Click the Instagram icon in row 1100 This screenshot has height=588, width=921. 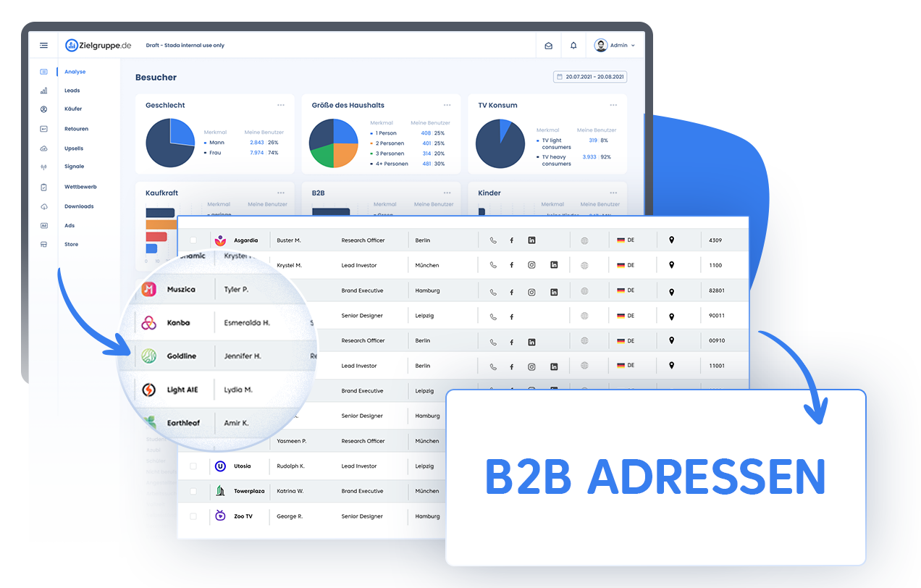531,265
